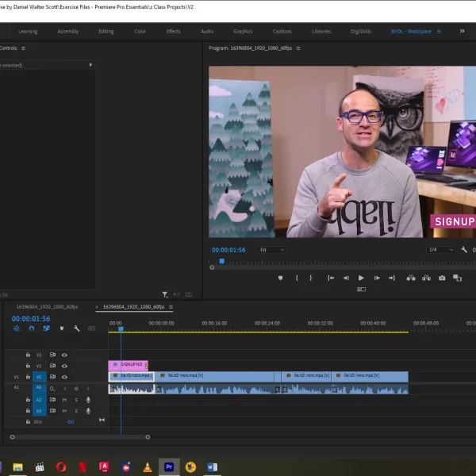Hide the V2 track output eye
This screenshot has width=476, height=476.
(64, 366)
